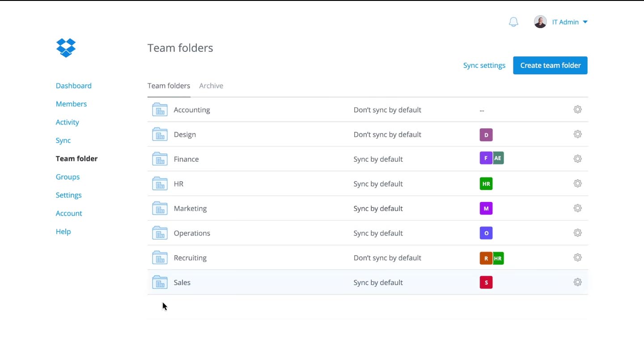Image resolution: width=644 pixels, height=362 pixels.
Task: Open the Design folder name
Action: (x=185, y=135)
